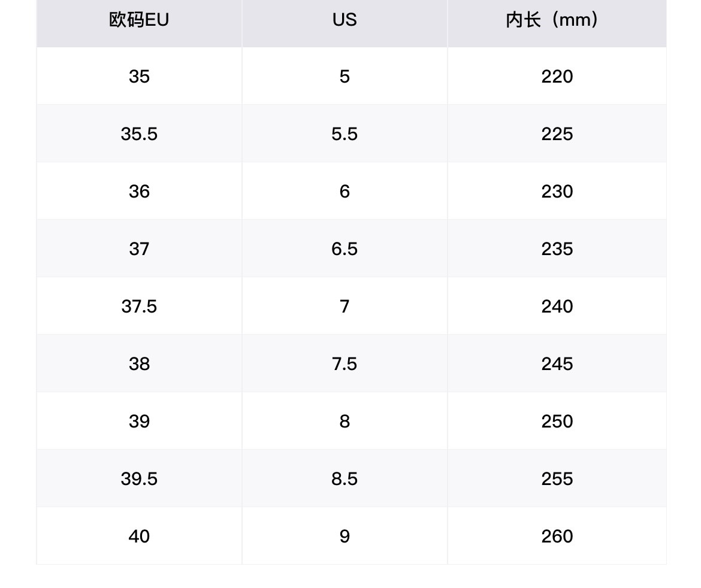Click inner length 260 cell

pyautogui.click(x=557, y=536)
